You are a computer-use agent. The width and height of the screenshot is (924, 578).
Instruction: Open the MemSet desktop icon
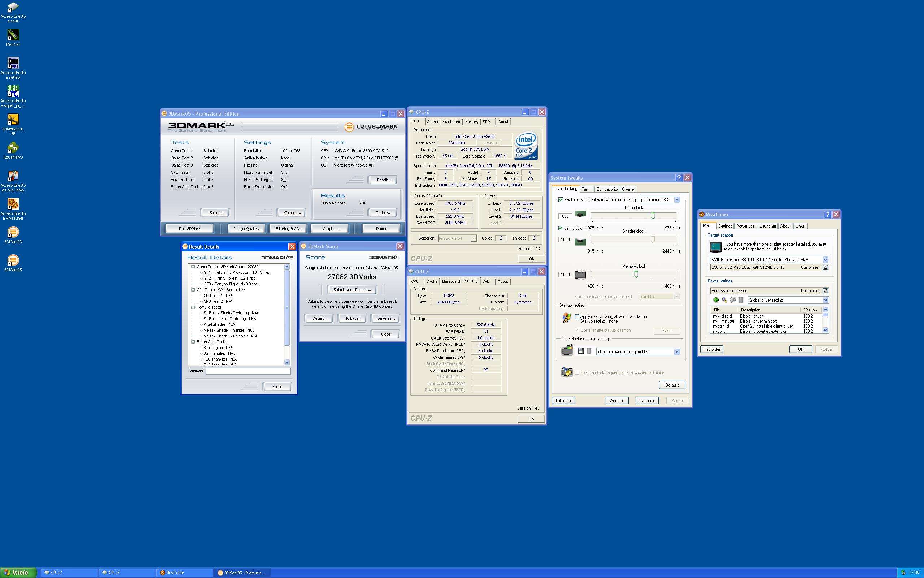coord(13,38)
